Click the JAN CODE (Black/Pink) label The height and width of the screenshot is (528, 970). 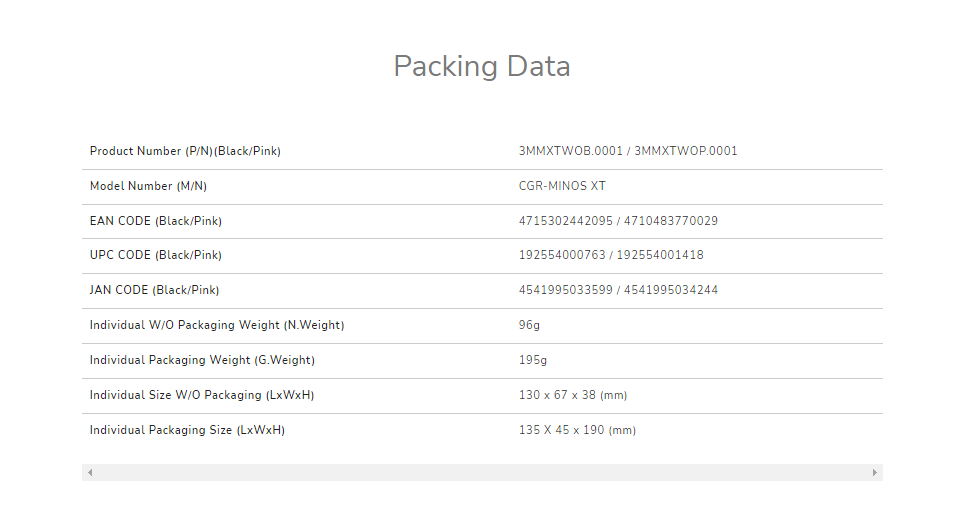154,290
